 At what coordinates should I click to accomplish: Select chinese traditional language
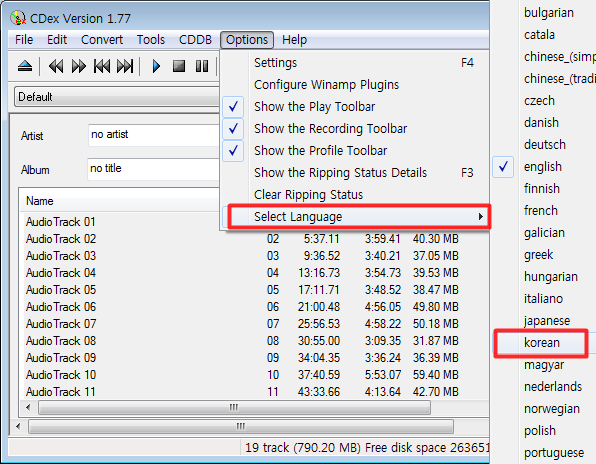560,79
